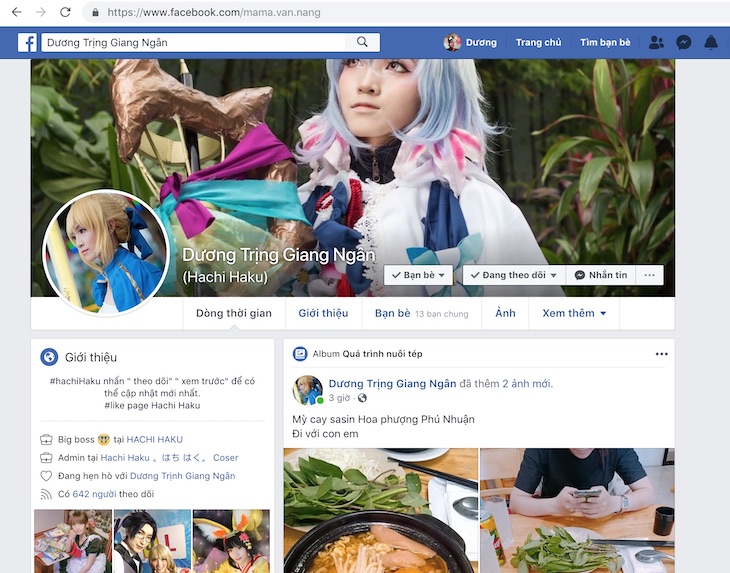The image size is (730, 573).
Task: Click the heart icon beside Đang hẹn hò
Action: [x=46, y=476]
